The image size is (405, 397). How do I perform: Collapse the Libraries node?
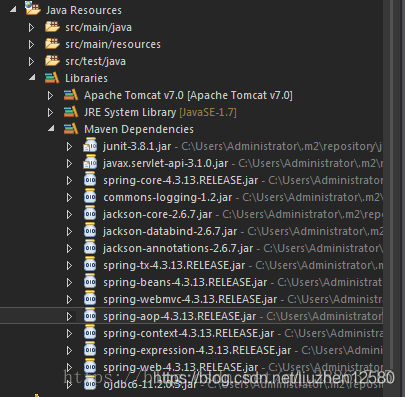(32, 78)
